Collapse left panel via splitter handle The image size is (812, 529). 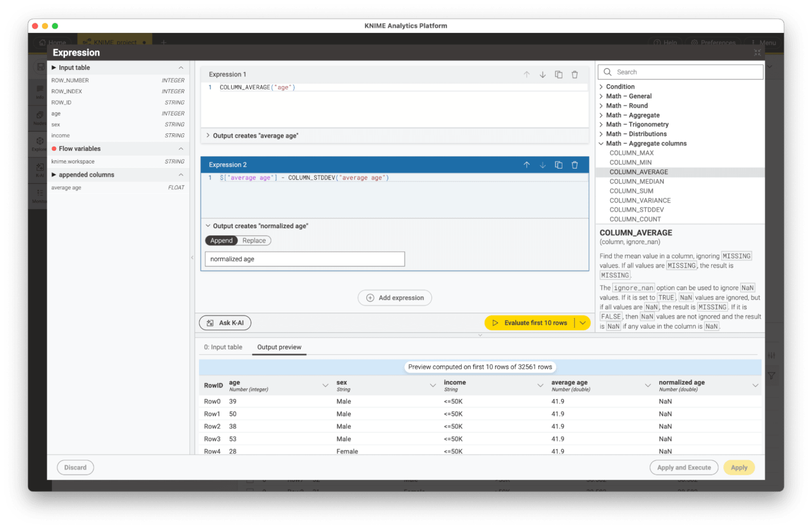192,258
